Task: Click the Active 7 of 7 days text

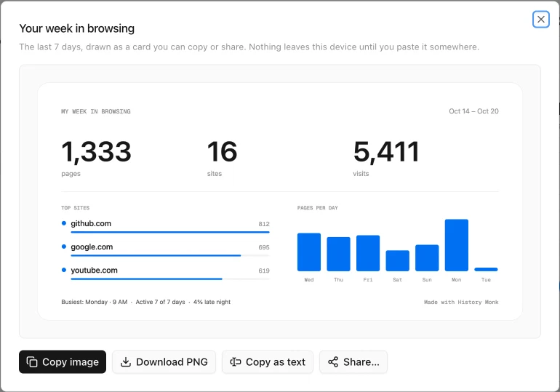Action: point(160,302)
